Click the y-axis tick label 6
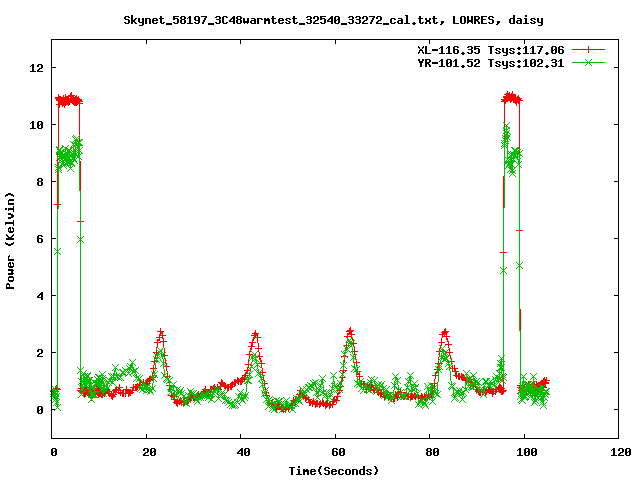 click(x=40, y=239)
